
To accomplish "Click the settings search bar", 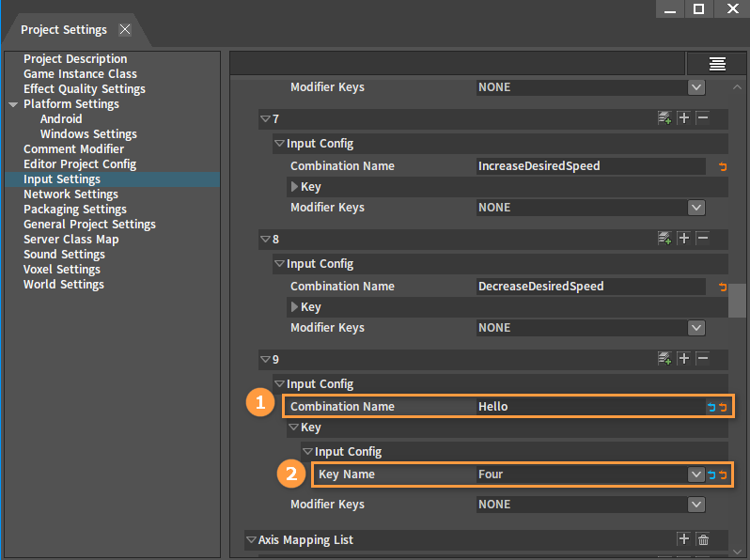I will coord(458,63).
